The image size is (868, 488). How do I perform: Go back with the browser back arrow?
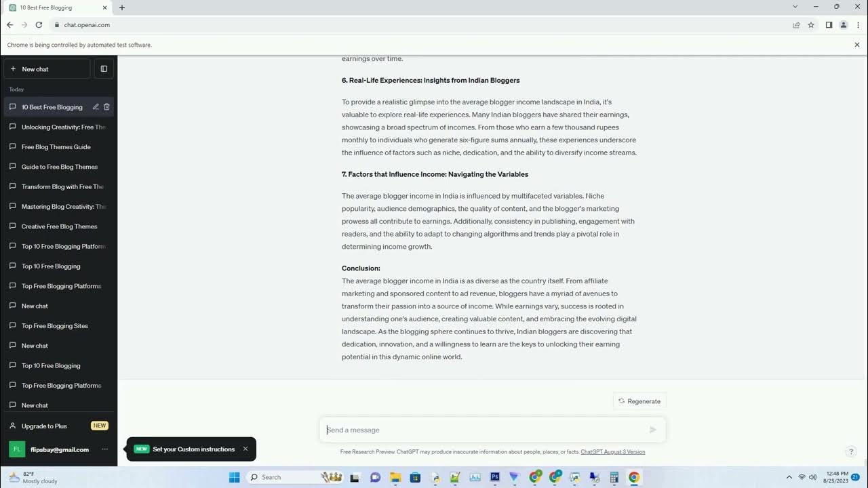click(x=9, y=25)
